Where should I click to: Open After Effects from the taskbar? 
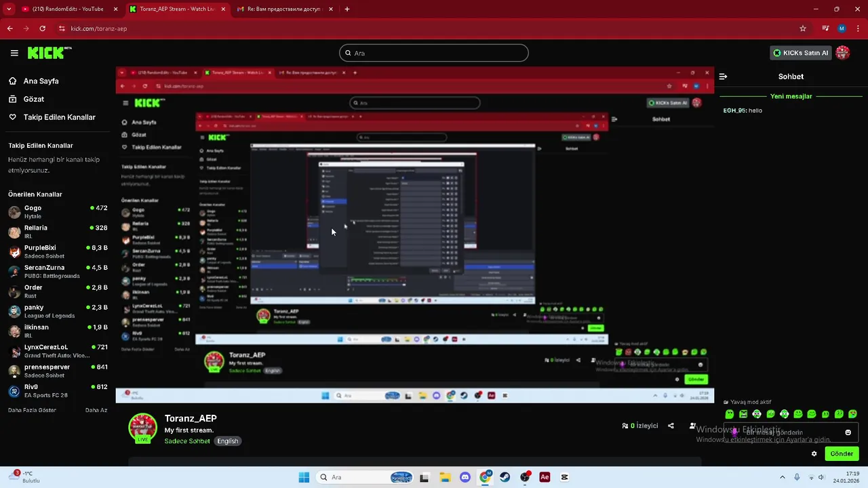point(545,477)
